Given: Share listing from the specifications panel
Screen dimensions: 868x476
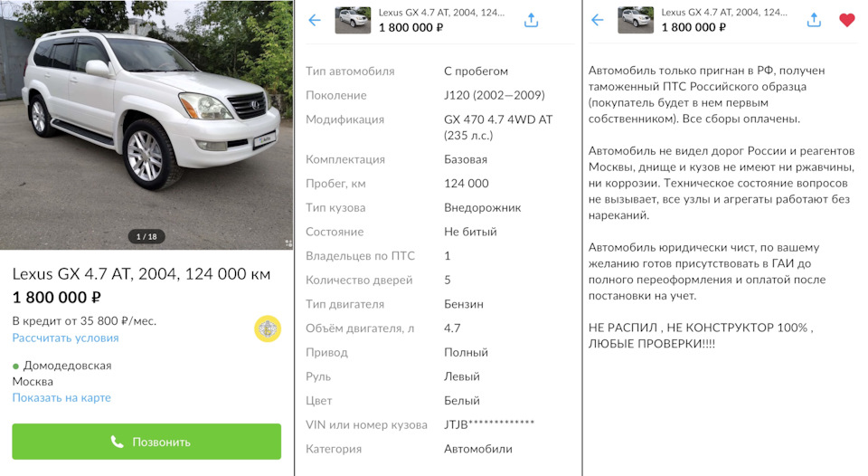Looking at the screenshot, I should (x=531, y=21).
